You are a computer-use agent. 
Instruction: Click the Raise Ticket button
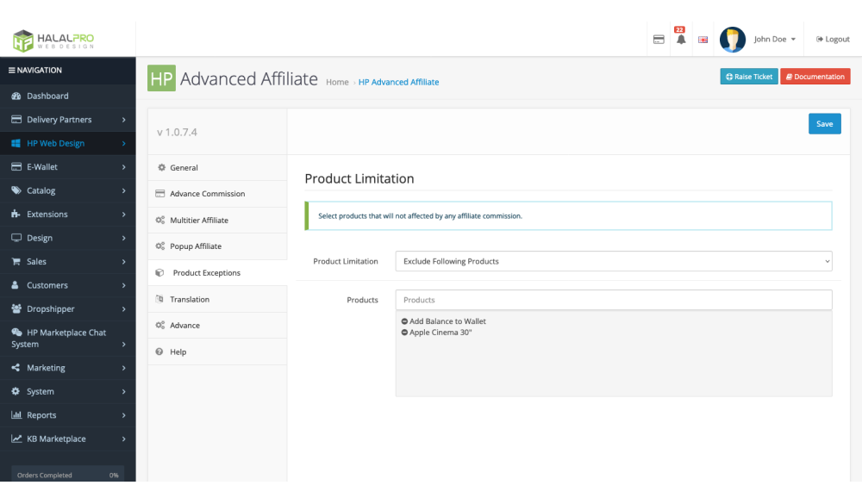tap(748, 77)
